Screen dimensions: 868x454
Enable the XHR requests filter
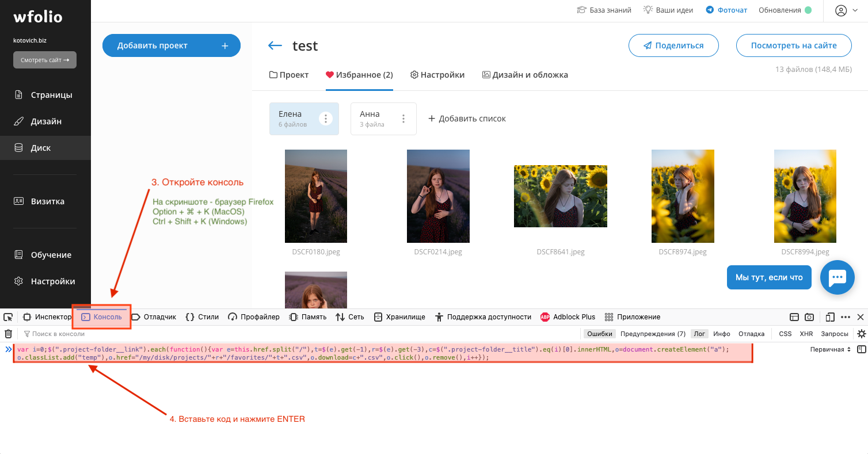pos(806,334)
